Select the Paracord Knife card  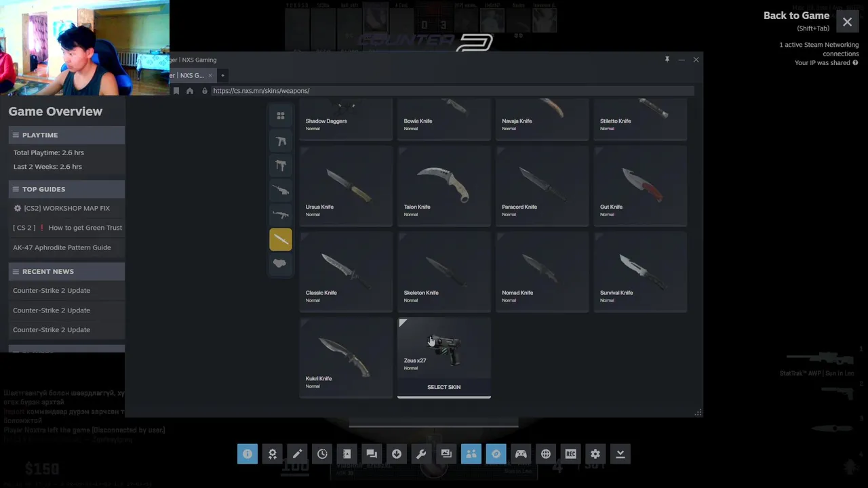pyautogui.click(x=542, y=186)
